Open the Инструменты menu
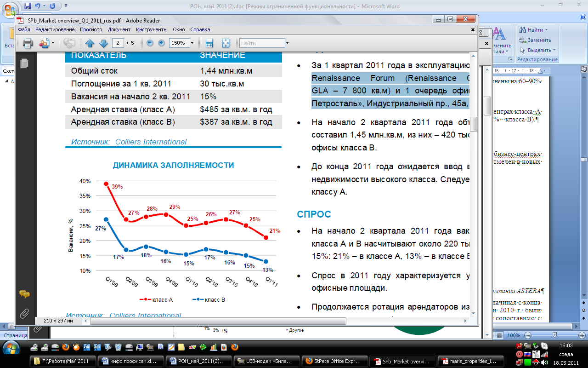The width and height of the screenshot is (588, 368). coord(152,29)
